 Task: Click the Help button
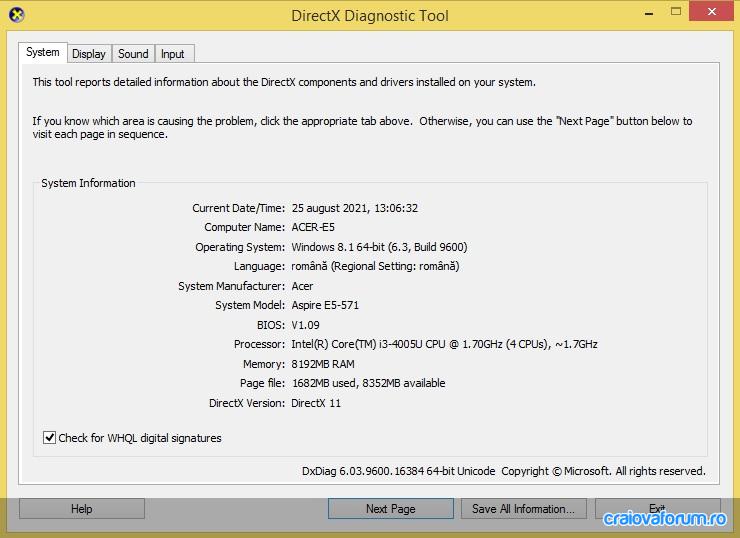coord(82,509)
